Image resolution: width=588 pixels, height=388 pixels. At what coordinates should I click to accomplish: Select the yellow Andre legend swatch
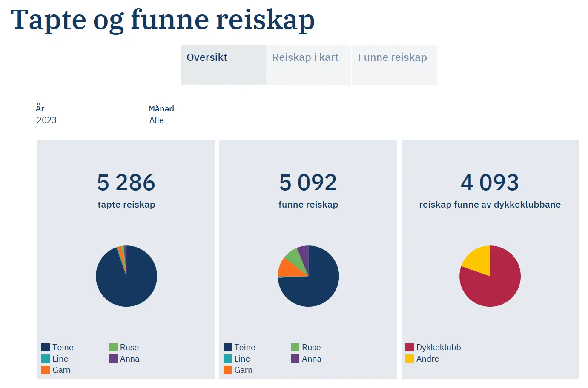click(410, 359)
